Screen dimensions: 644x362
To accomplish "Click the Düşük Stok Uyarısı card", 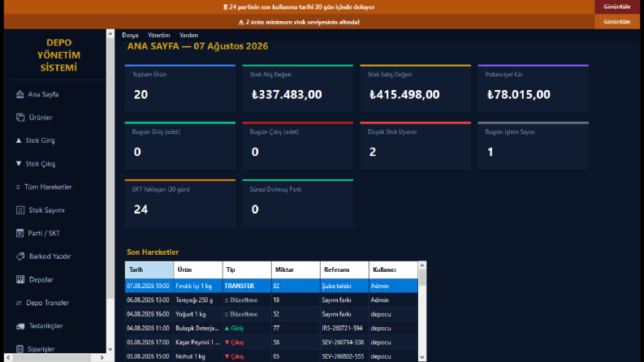I will pos(416,146).
